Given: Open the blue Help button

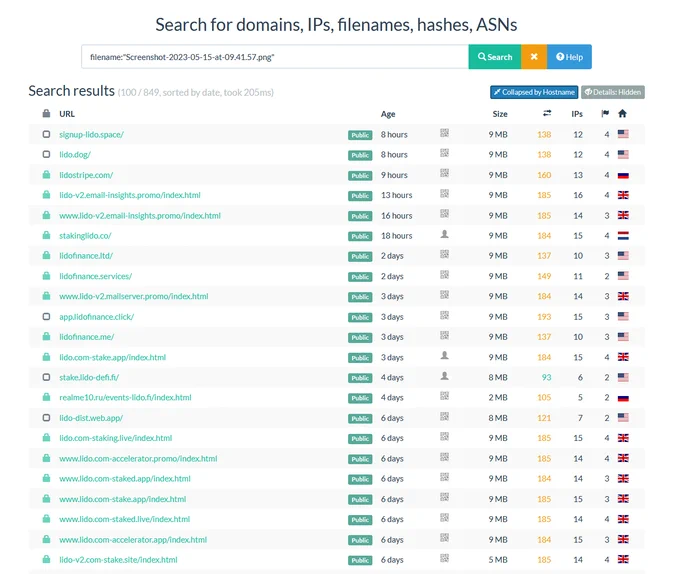Looking at the screenshot, I should pos(569,57).
